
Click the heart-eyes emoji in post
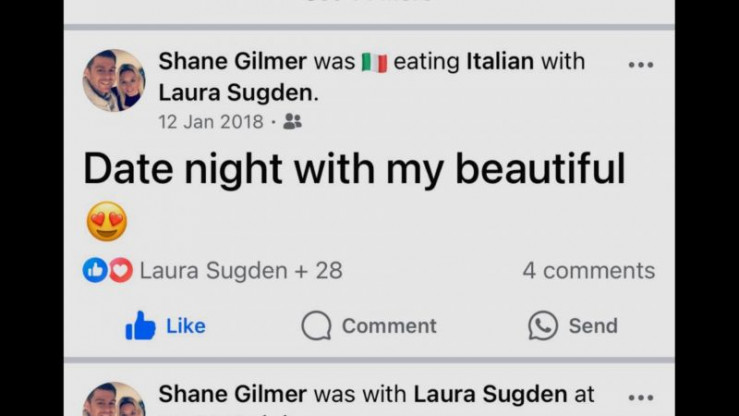click(107, 221)
